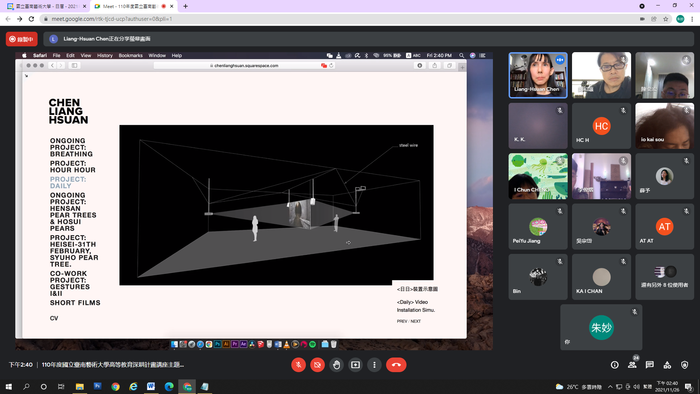The height and width of the screenshot is (394, 700).
Task: Open File Explorer from the taskbar
Action: tap(79, 386)
